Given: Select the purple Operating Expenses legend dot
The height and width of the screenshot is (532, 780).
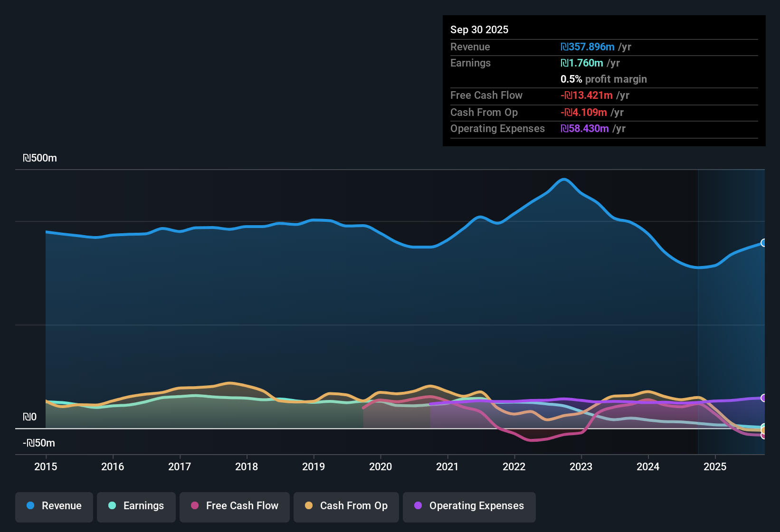Looking at the screenshot, I should click(x=418, y=506).
